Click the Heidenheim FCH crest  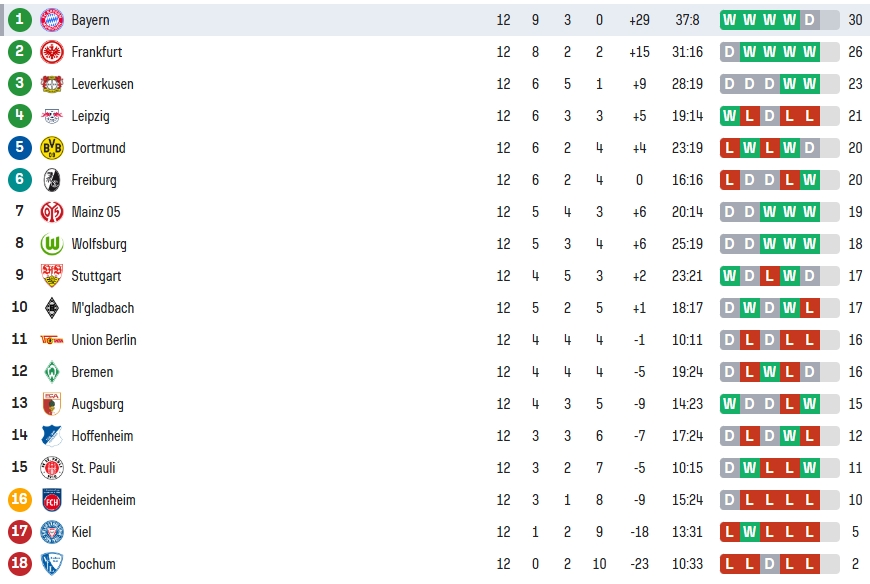point(52,500)
